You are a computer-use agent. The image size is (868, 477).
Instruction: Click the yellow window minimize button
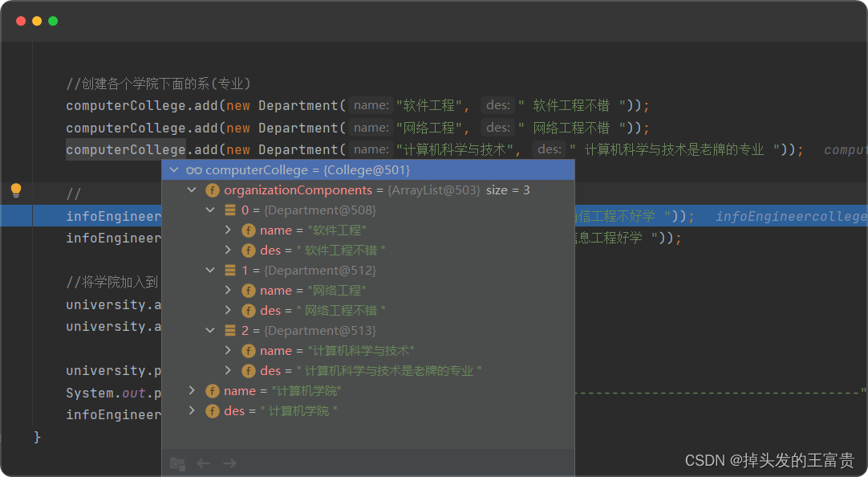click(x=37, y=21)
